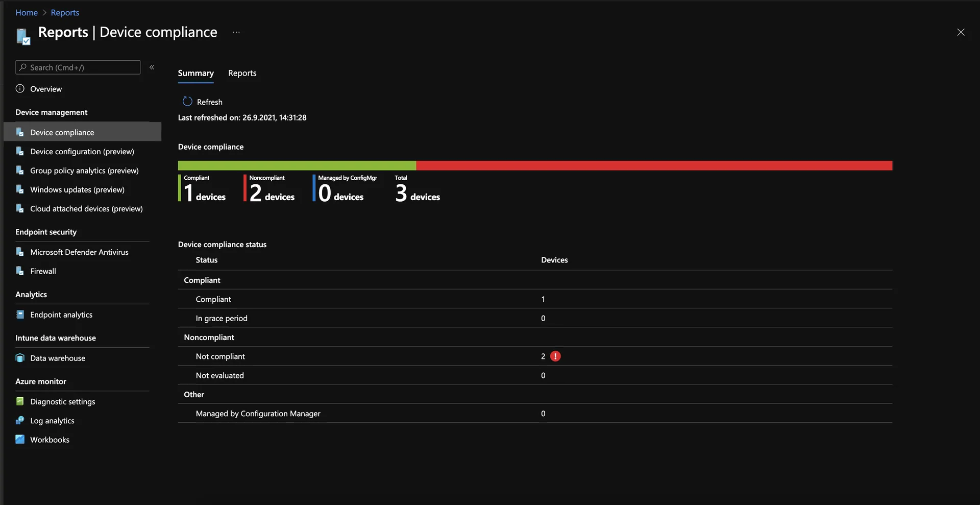Click the Endpoint analytics icon
980x505 pixels.
click(x=20, y=315)
